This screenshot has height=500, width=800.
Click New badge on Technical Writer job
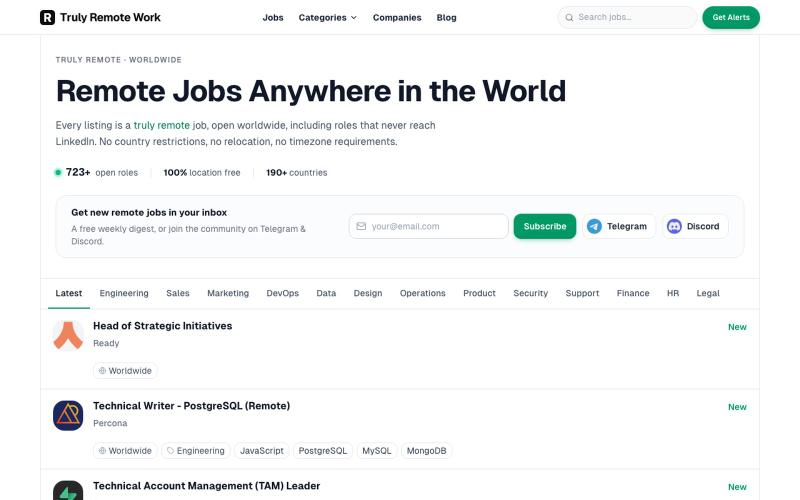pos(737,407)
